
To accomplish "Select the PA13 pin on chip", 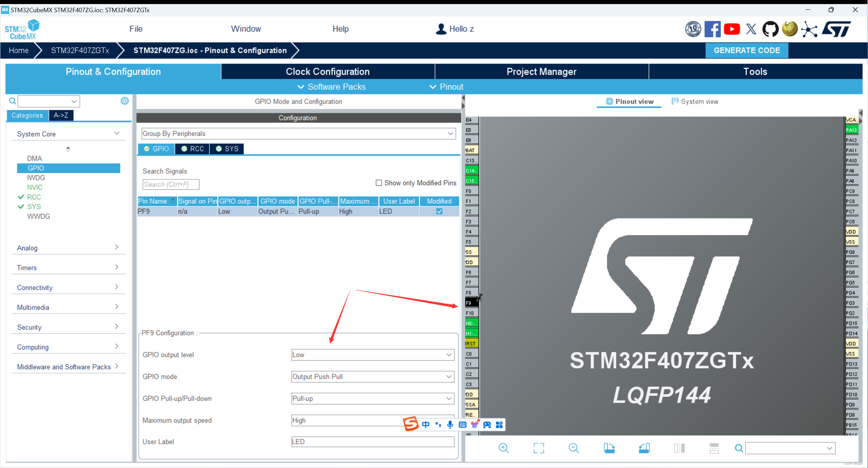I will point(852,130).
